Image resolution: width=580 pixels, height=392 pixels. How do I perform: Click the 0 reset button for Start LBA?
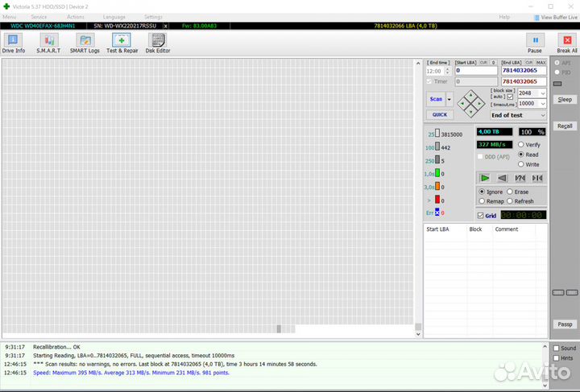[x=493, y=63]
